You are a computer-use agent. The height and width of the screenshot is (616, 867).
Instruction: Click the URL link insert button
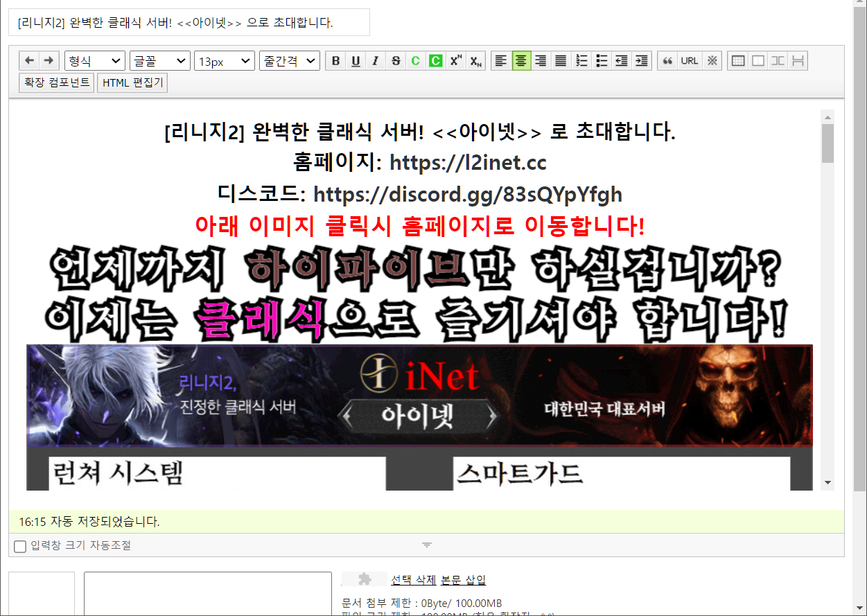click(x=690, y=61)
